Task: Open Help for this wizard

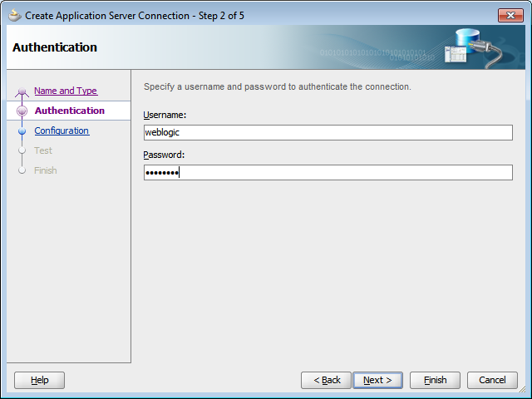Action: point(39,381)
